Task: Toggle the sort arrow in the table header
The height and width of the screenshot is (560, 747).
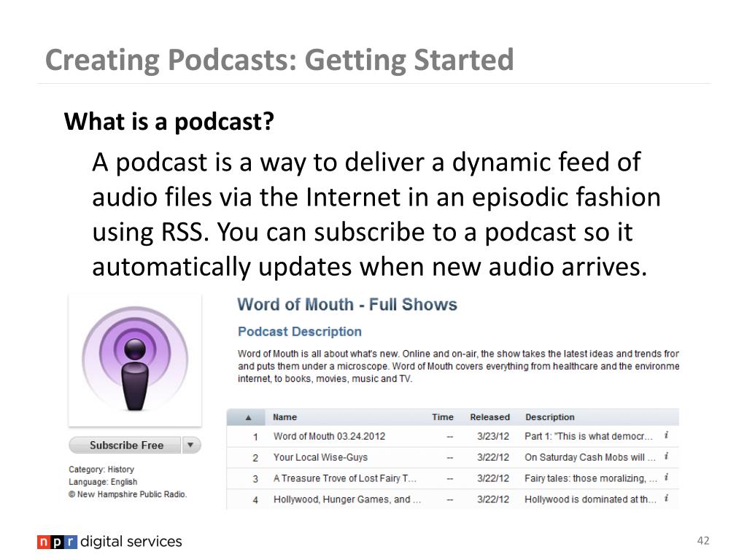Action: [249, 418]
